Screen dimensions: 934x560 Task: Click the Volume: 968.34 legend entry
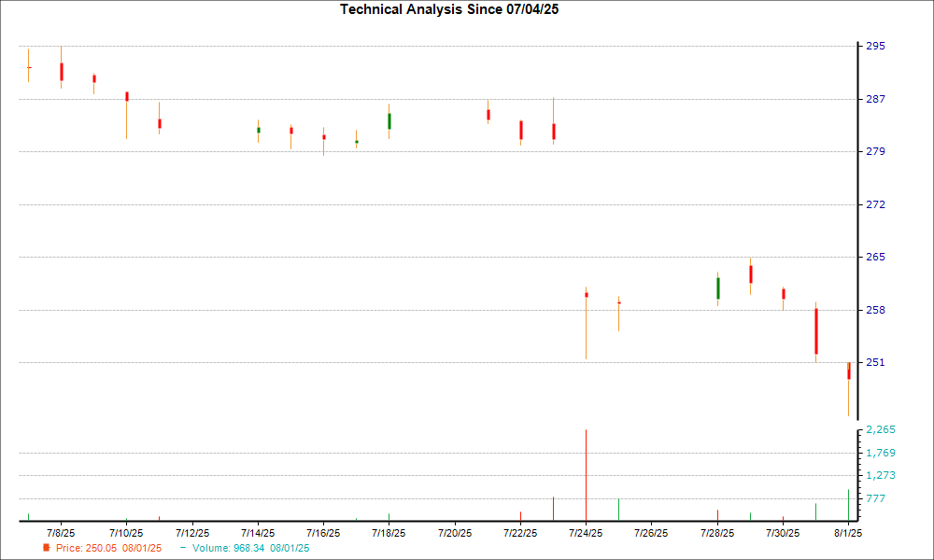[250, 548]
